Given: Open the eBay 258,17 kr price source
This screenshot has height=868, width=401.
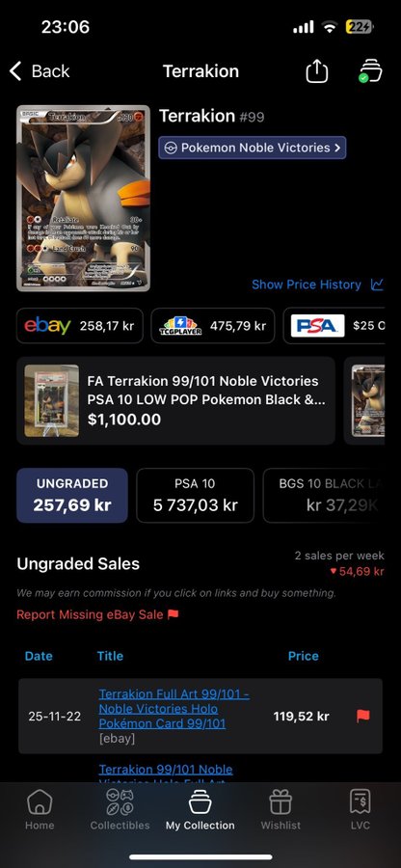Looking at the screenshot, I should pos(80,326).
